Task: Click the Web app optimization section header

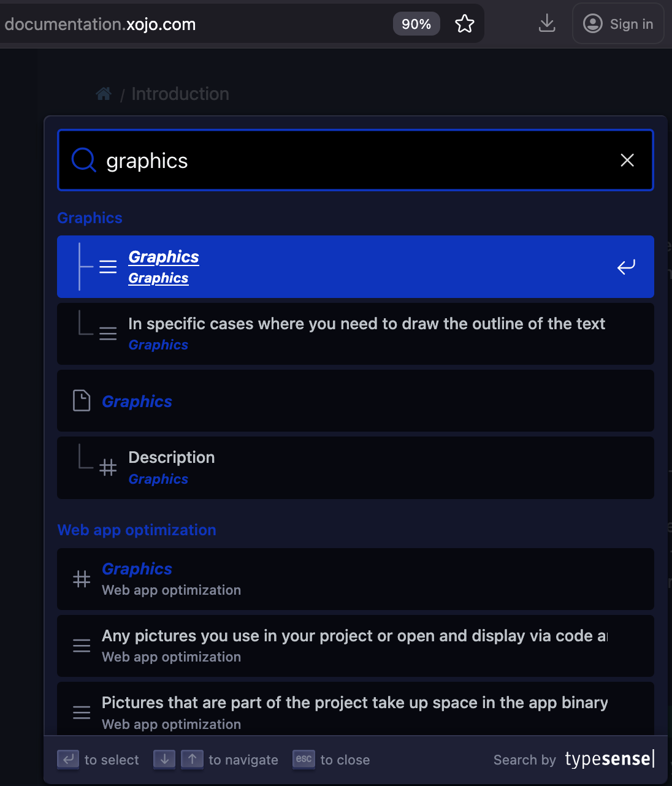Action: [137, 530]
